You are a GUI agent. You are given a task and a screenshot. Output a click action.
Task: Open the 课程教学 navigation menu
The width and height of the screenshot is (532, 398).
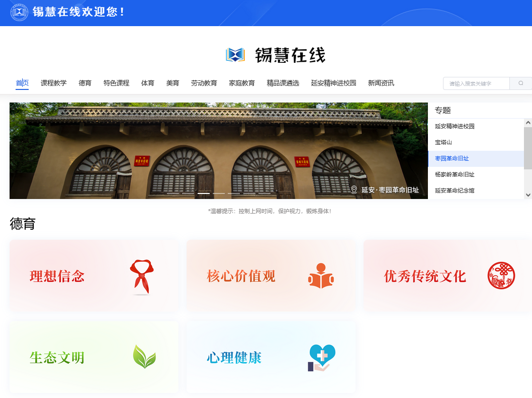pyautogui.click(x=53, y=83)
